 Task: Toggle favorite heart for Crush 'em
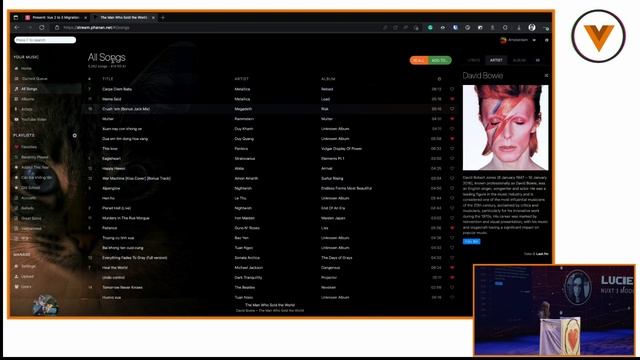tap(452, 109)
